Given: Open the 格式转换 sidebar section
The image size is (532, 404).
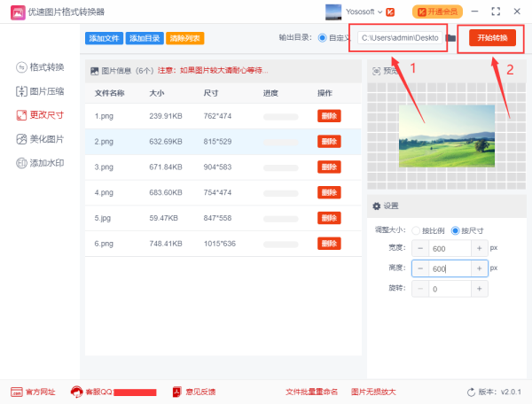Looking at the screenshot, I should pyautogui.click(x=40, y=67).
